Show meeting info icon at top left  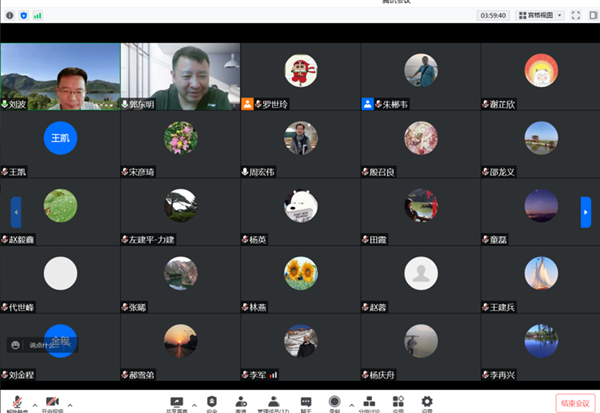pyautogui.click(x=9, y=15)
